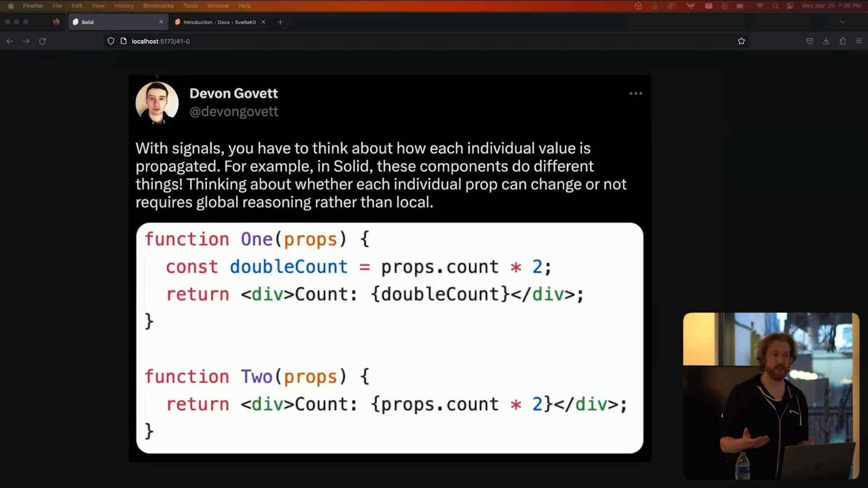Switch to the Introduction Docs SvelteKit tab
The image size is (868, 488).
219,22
